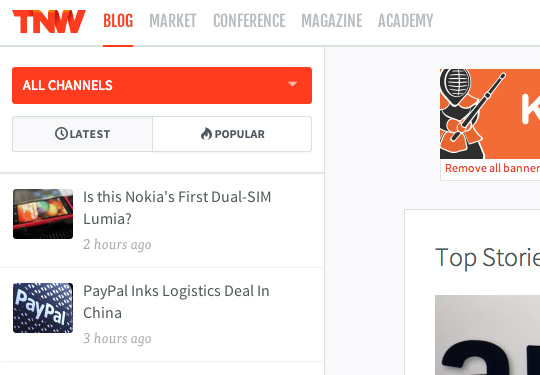
Task: Open the PayPal logo thumbnail
Action: pos(43,308)
